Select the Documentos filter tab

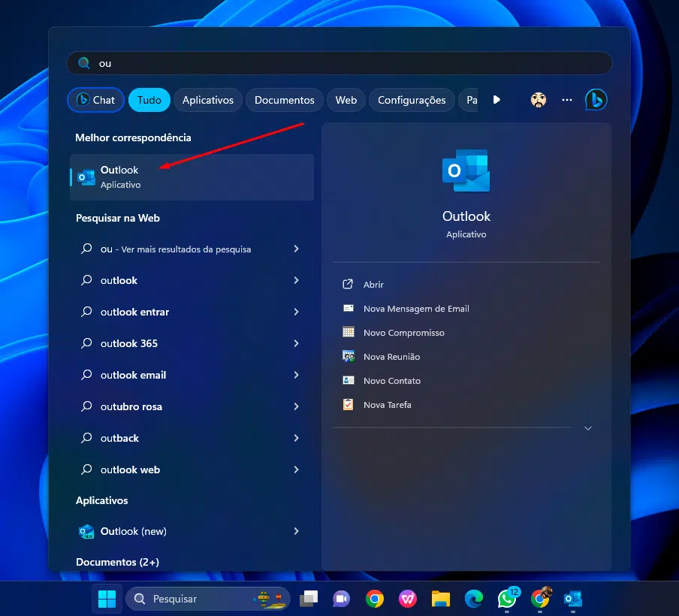pyautogui.click(x=285, y=100)
